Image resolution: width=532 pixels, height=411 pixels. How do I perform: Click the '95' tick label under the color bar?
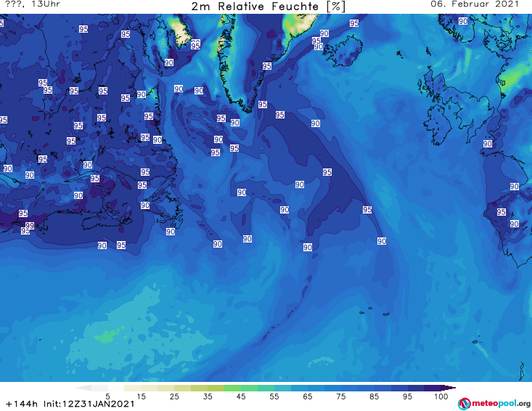[407, 396]
